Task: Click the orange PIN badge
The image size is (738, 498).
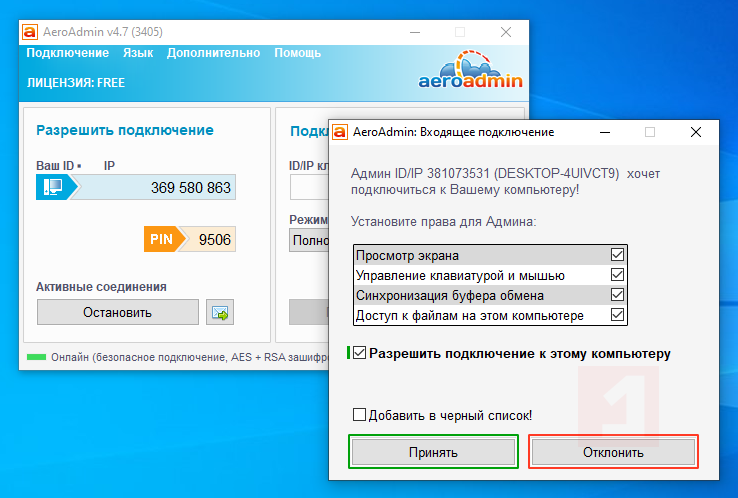Action: (161, 239)
